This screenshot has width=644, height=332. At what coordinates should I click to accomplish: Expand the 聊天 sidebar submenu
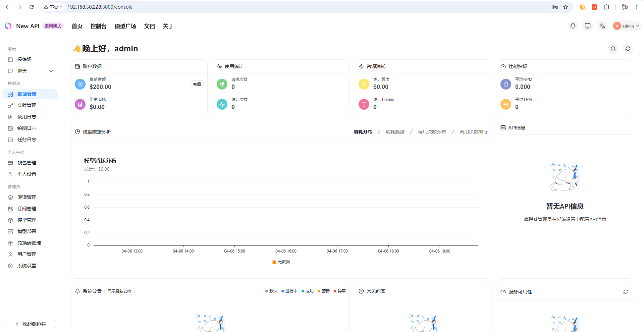[x=51, y=71]
